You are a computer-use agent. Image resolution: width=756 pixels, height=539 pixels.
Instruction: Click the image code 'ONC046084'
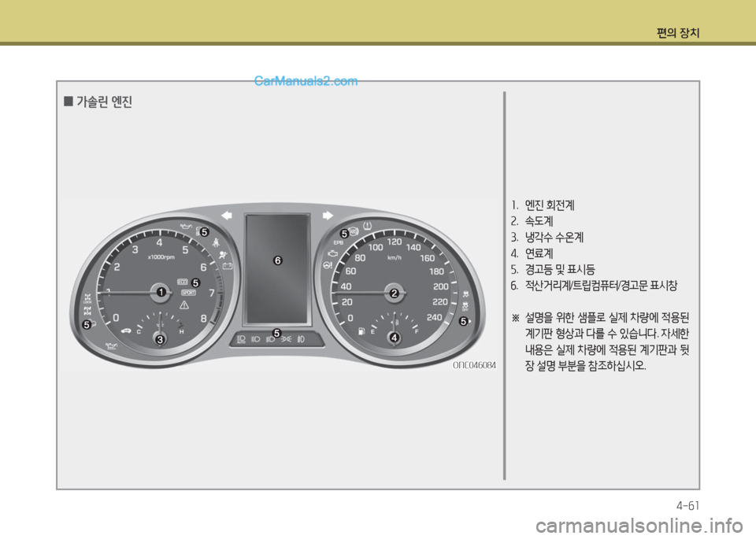[474, 365]
